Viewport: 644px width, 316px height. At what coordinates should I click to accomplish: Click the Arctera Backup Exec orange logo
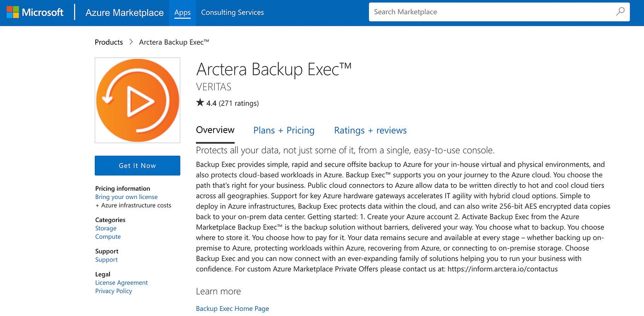(138, 100)
